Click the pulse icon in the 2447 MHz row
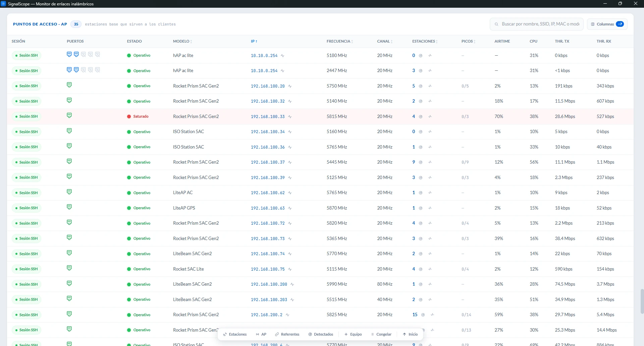Image resolution: width=644 pixels, height=346 pixels. point(430,71)
